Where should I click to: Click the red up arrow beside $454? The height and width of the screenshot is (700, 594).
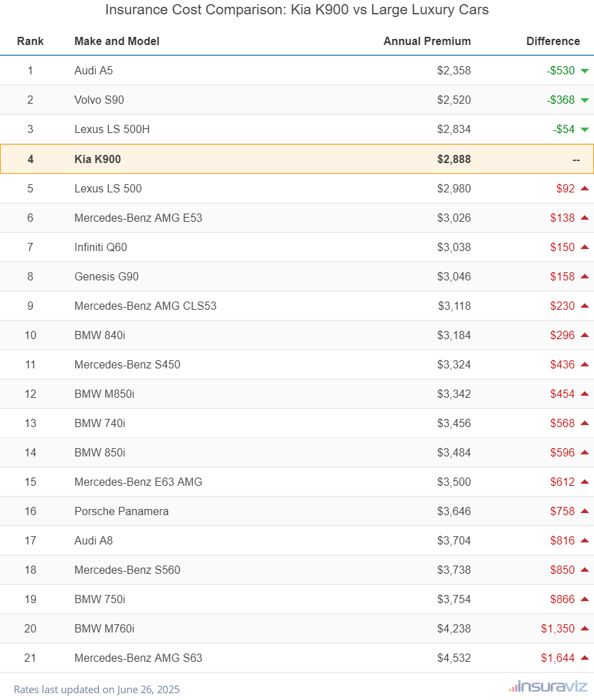pos(584,394)
